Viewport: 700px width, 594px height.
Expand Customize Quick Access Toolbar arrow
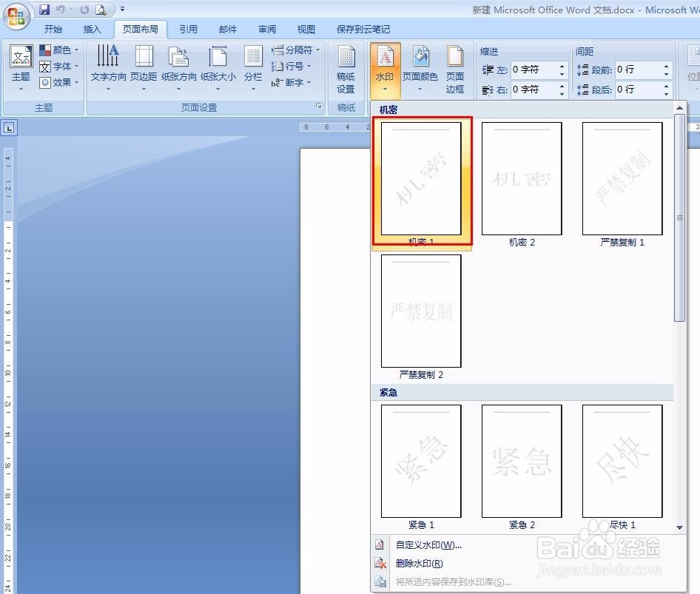coord(122,9)
